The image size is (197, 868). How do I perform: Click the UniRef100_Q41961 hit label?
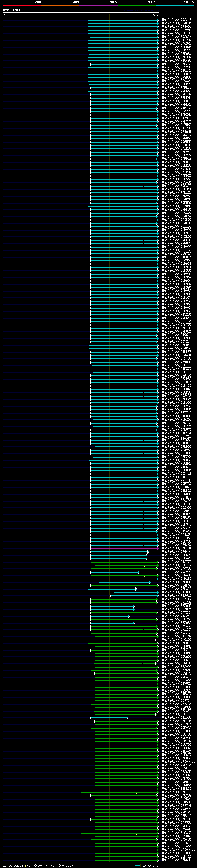177,718
